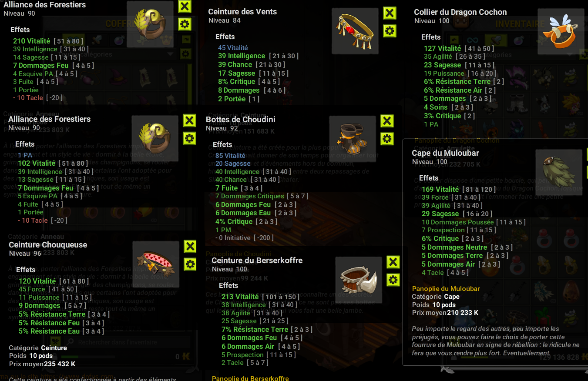Screen dimensions: 588x381
Task: Open the Panoplie du Muloubar set link
Action: pyautogui.click(x=446, y=289)
